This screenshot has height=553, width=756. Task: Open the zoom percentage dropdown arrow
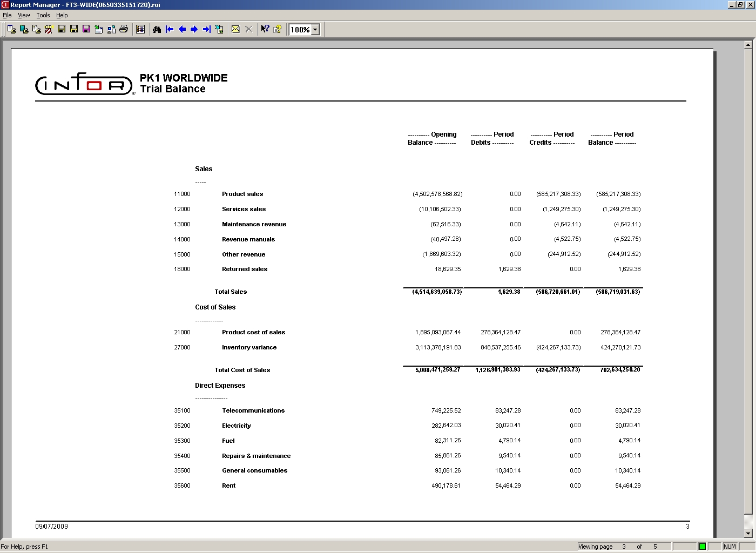click(315, 30)
